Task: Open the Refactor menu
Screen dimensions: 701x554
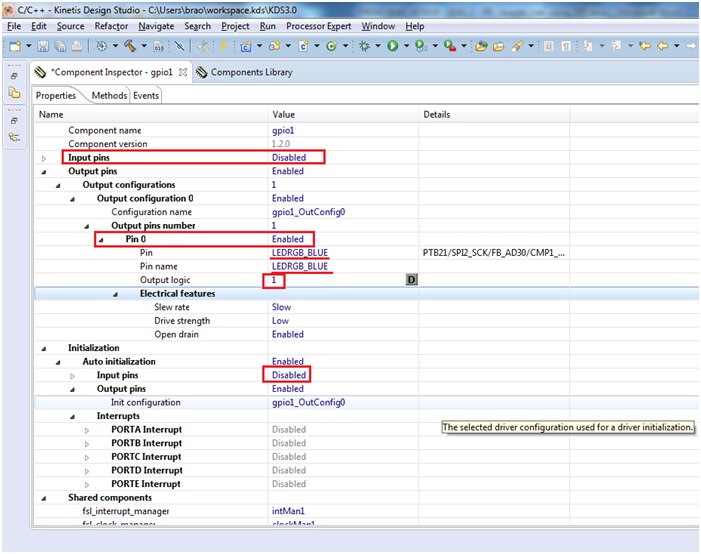Action: pos(111,26)
